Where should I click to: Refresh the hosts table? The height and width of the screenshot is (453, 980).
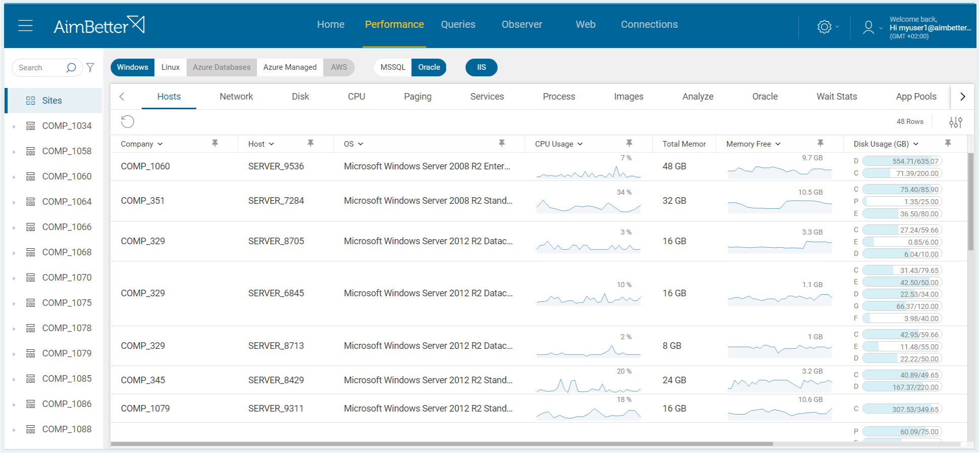[x=127, y=122]
